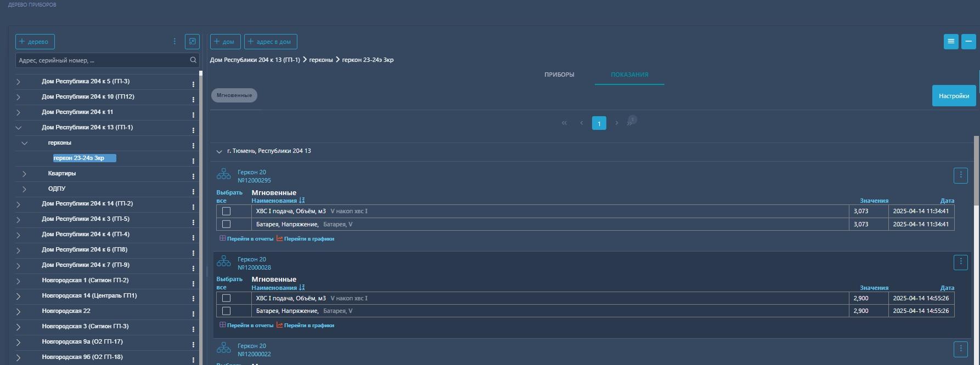Open three-dot options beside the дерево button
Image resolution: width=980 pixels, height=365 pixels.
pyautogui.click(x=174, y=42)
